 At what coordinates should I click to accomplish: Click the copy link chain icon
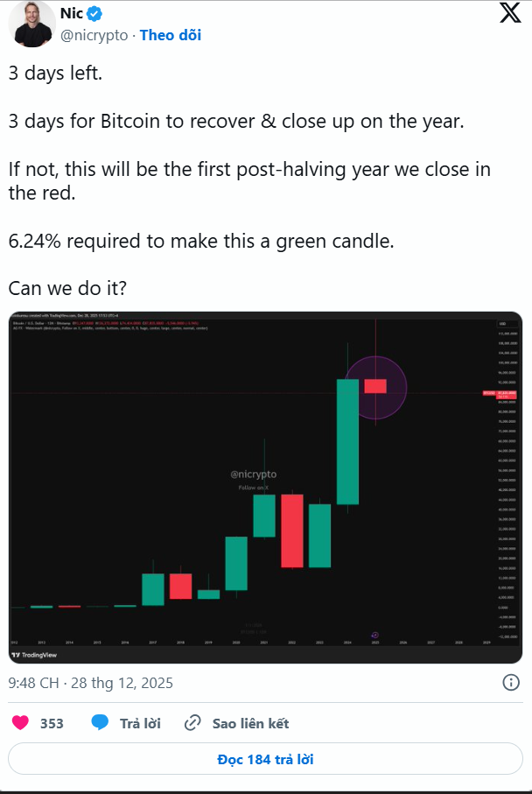[193, 723]
